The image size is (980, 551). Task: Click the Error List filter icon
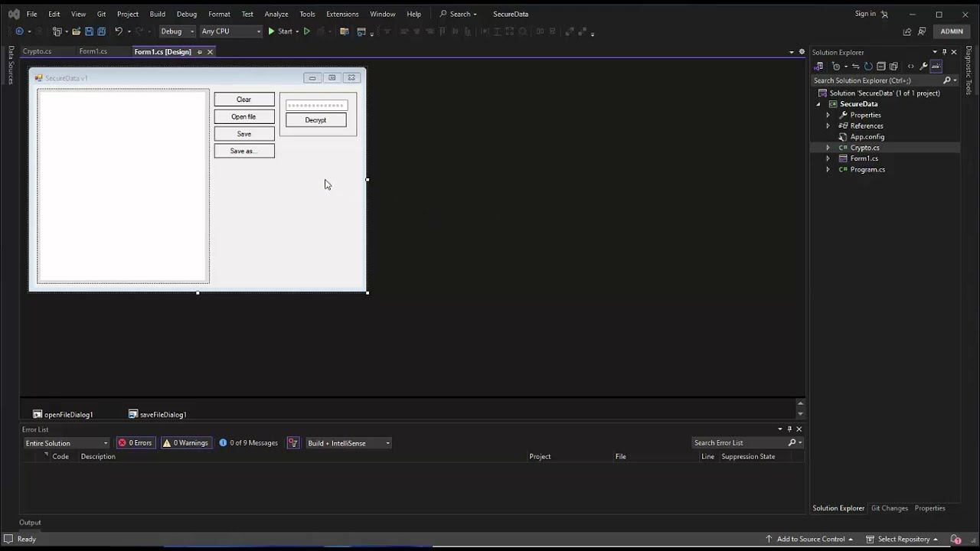click(292, 443)
